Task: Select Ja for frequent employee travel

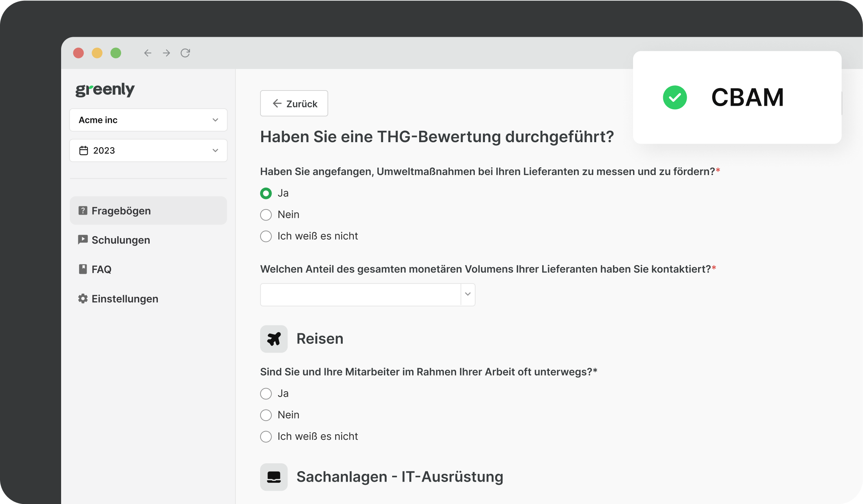Action: click(x=266, y=394)
